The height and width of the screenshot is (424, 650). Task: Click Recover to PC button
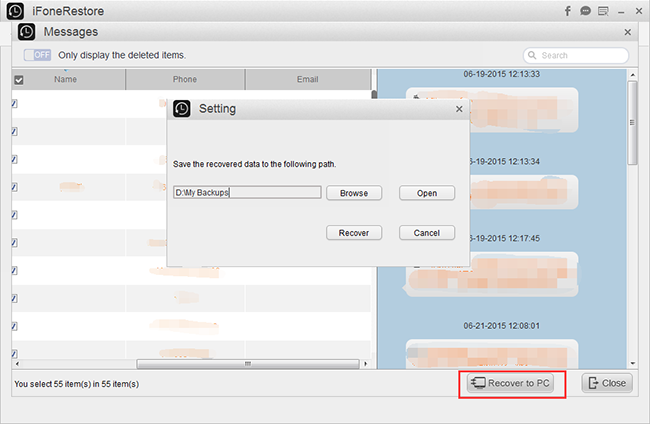(510, 383)
